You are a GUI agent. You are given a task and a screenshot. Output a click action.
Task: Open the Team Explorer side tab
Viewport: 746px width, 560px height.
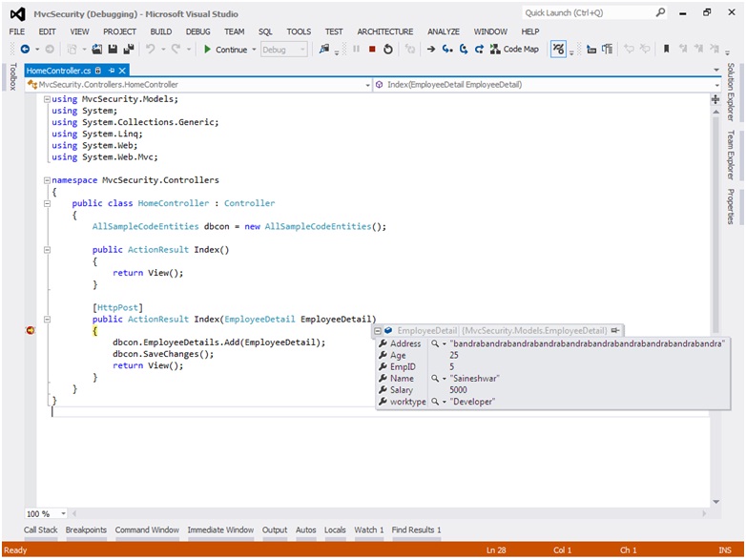731,156
